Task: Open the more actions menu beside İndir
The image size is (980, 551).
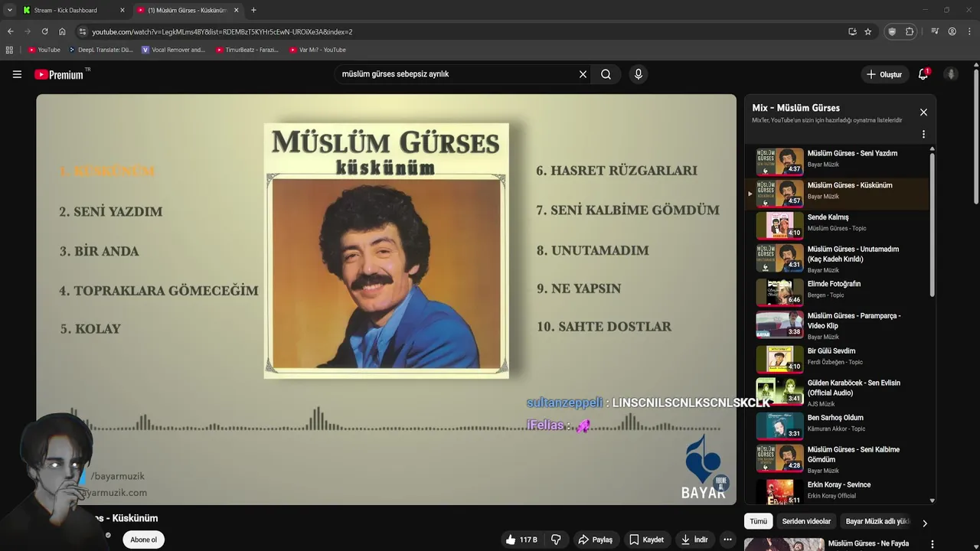Action: point(727,540)
